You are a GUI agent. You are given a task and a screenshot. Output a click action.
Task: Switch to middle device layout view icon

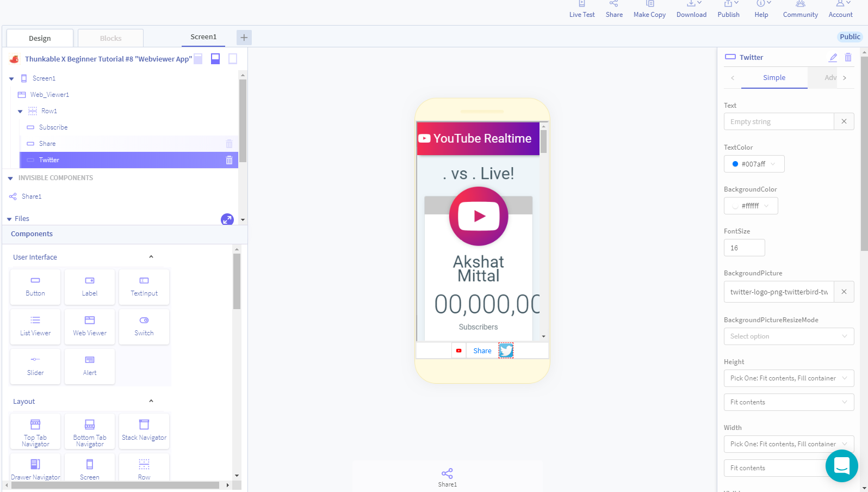[215, 59]
